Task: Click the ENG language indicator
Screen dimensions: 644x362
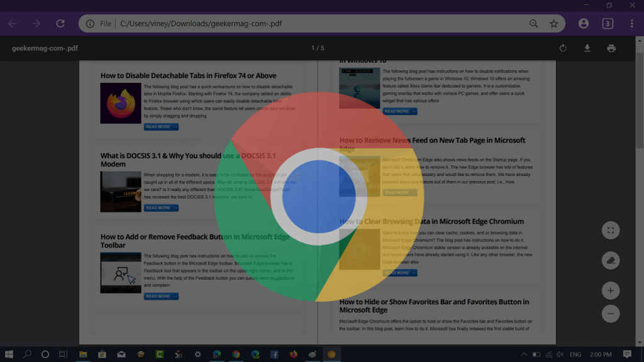Action: coord(575,354)
